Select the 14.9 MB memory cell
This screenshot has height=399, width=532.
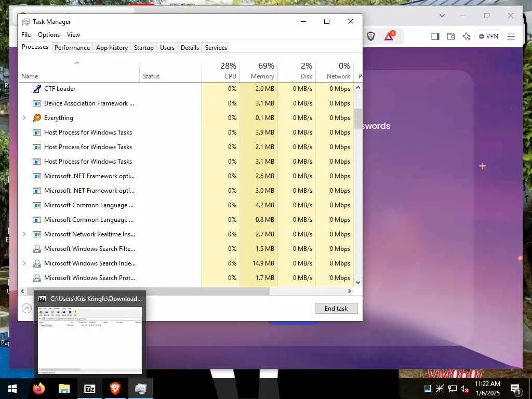pyautogui.click(x=259, y=263)
